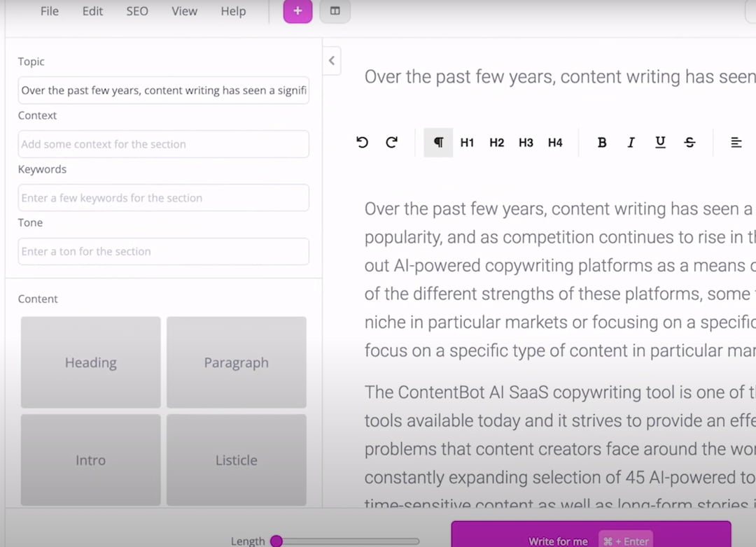
Task: Click the line starting 'popularity, and as competition'
Action: (x=560, y=237)
